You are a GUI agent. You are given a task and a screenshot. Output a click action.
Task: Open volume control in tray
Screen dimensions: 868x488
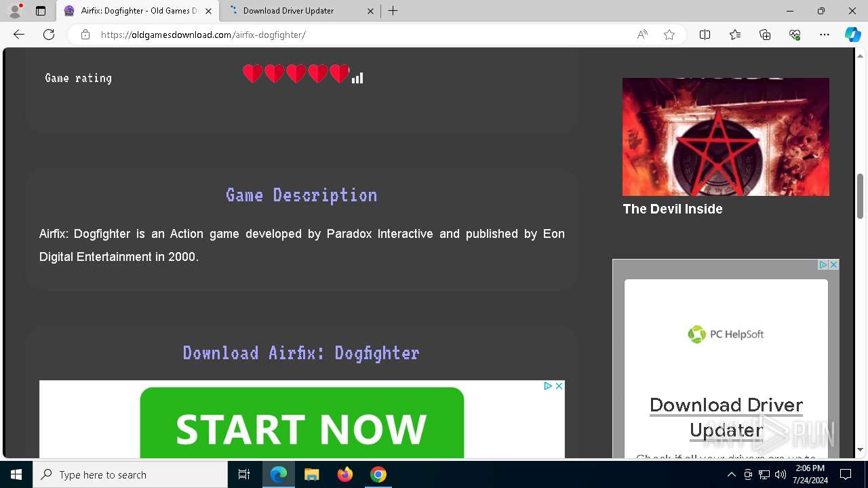[781, 474]
